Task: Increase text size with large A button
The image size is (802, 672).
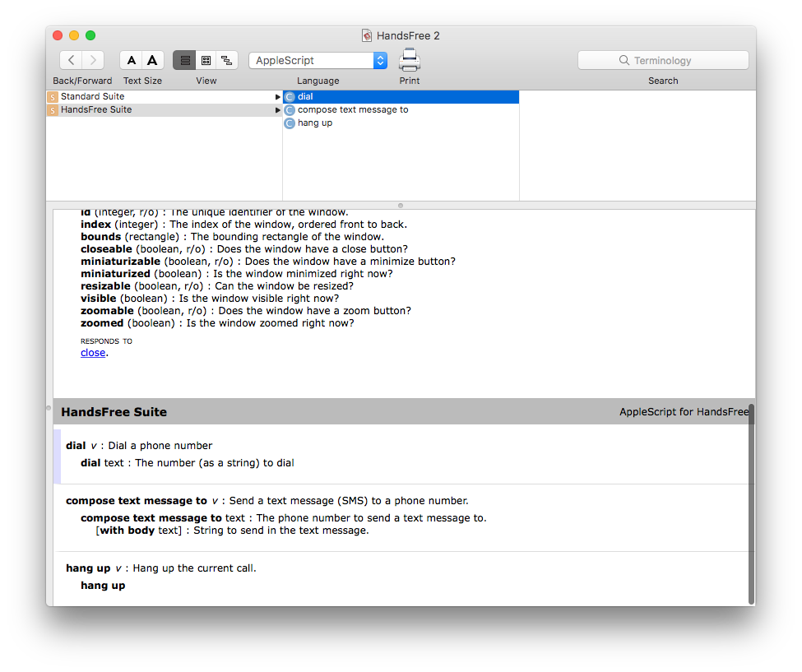Action: [152, 60]
